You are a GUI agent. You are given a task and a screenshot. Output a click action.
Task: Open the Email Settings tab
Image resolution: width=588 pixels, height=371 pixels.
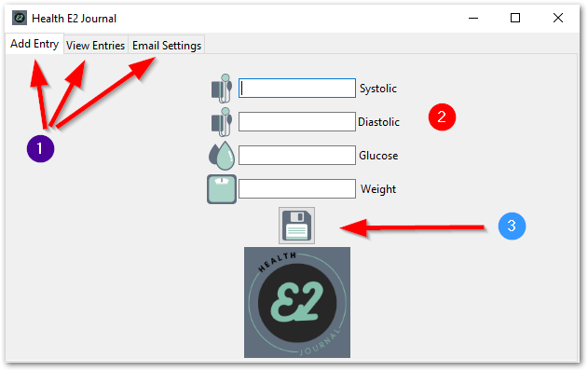click(x=167, y=46)
